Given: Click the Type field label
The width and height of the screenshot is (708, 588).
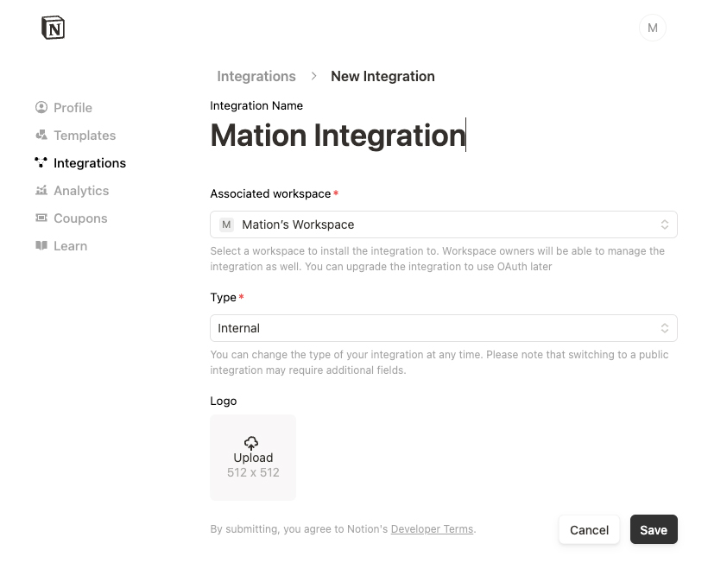Looking at the screenshot, I should point(223,298).
